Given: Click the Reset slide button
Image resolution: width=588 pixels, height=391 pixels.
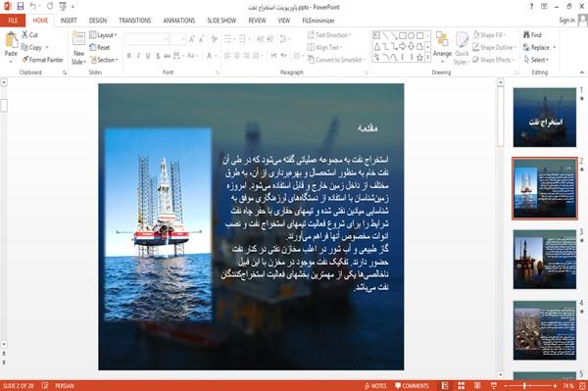Looking at the screenshot, I should (100, 47).
